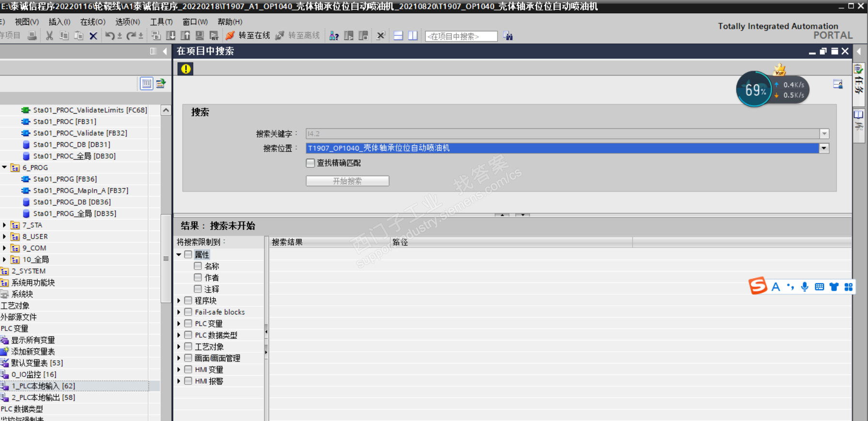Check the 注释 filter checkbox
This screenshot has height=421, width=868.
pos(198,289)
